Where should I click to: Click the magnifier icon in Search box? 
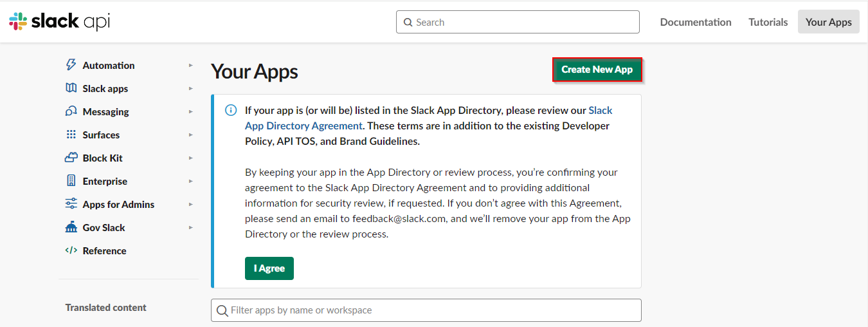[x=408, y=22]
